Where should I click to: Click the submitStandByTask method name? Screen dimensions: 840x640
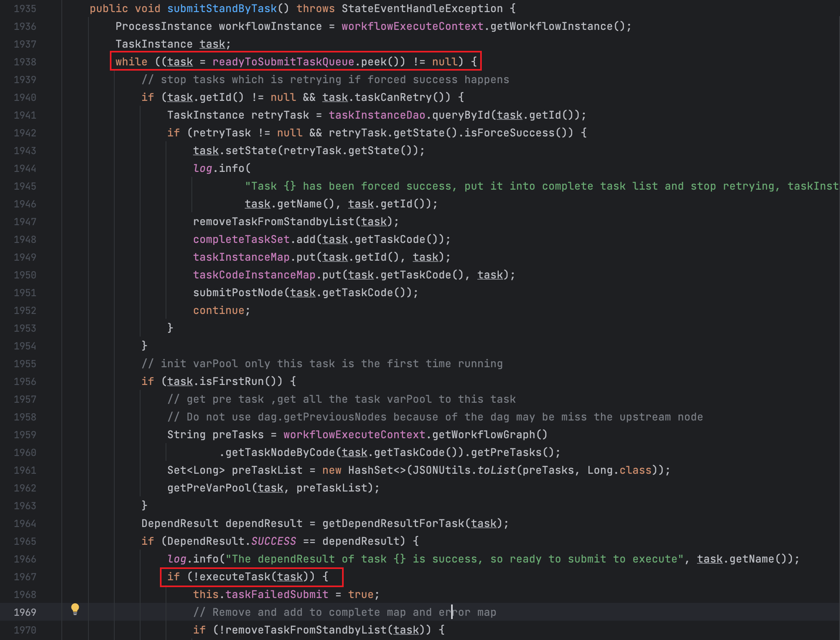tap(222, 8)
